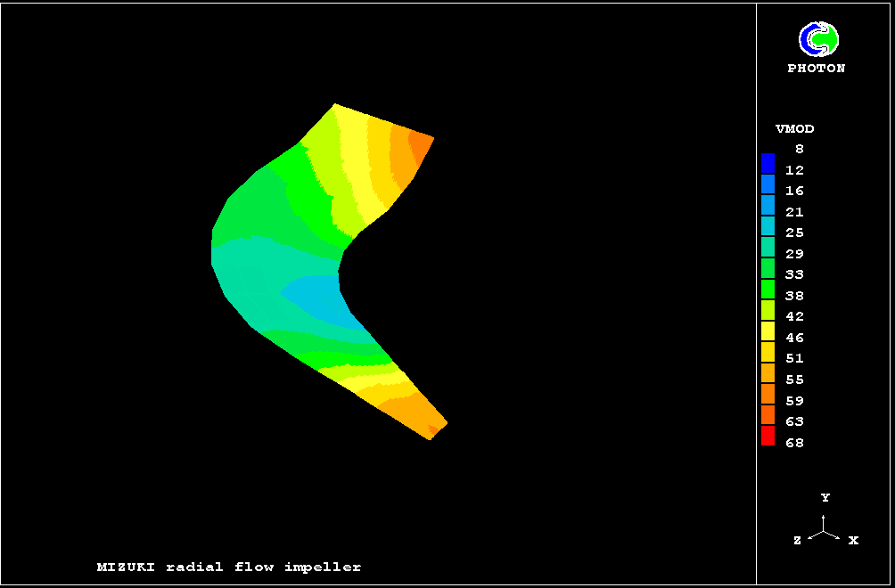The image size is (895, 588).
Task: Select the red legend swatch
Action: click(768, 436)
